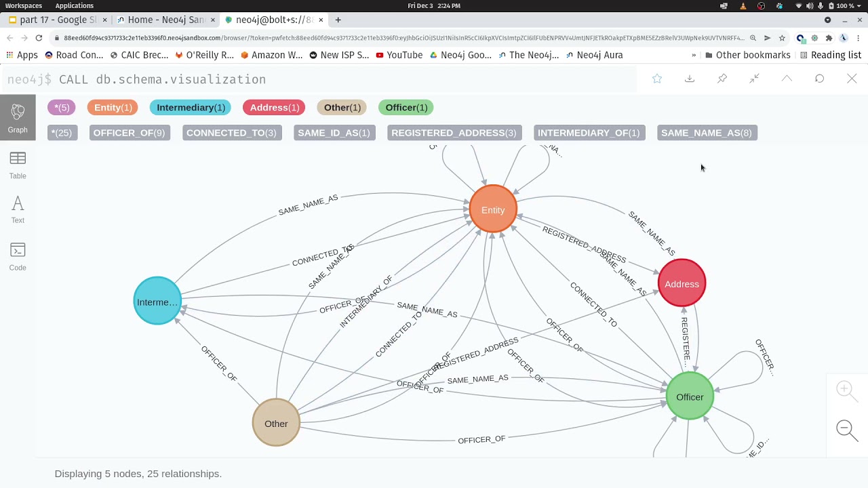Click the VLC cone tray icon

(x=743, y=5)
